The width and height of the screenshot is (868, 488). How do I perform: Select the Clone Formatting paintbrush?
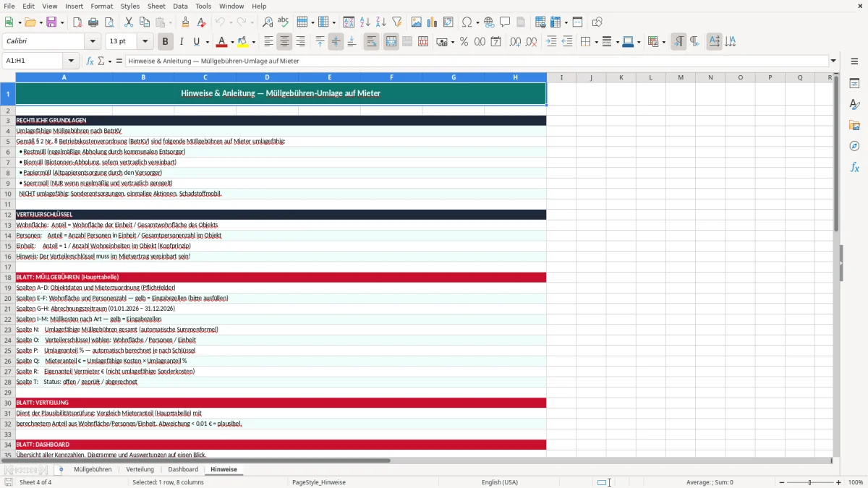[186, 22]
